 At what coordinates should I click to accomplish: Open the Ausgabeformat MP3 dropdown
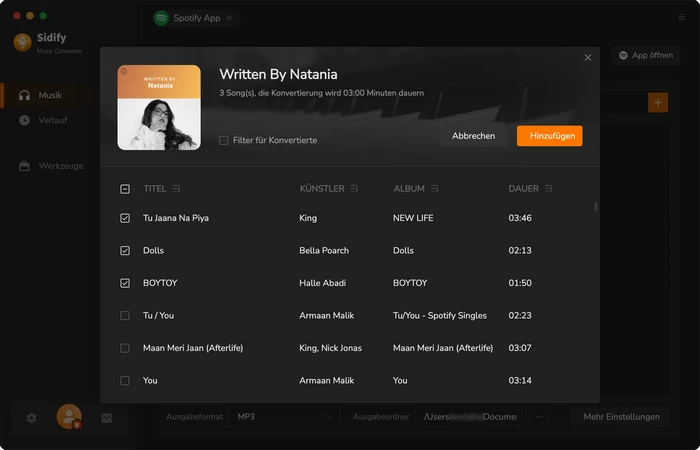(284, 417)
